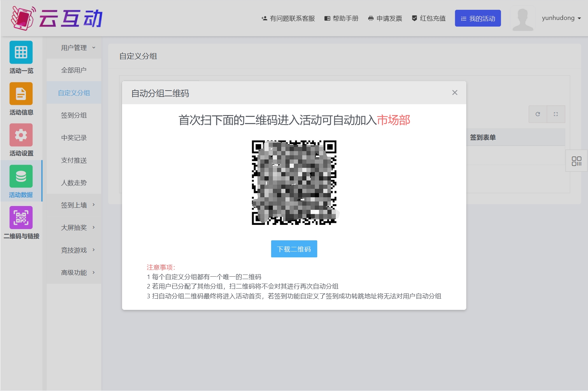Open the 活动一览 grid icon
The width and height of the screenshot is (588, 391).
21,52
